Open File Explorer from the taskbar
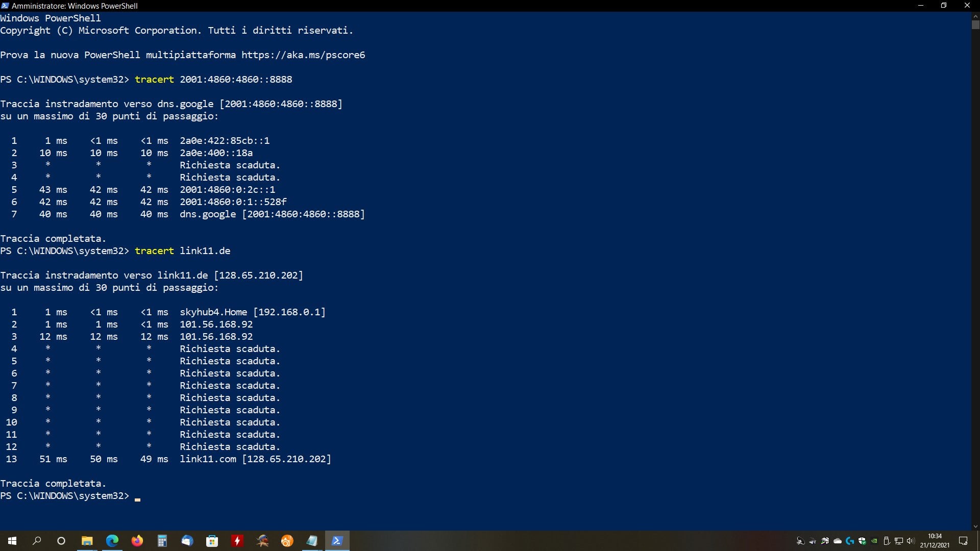980x551 pixels. (87, 541)
